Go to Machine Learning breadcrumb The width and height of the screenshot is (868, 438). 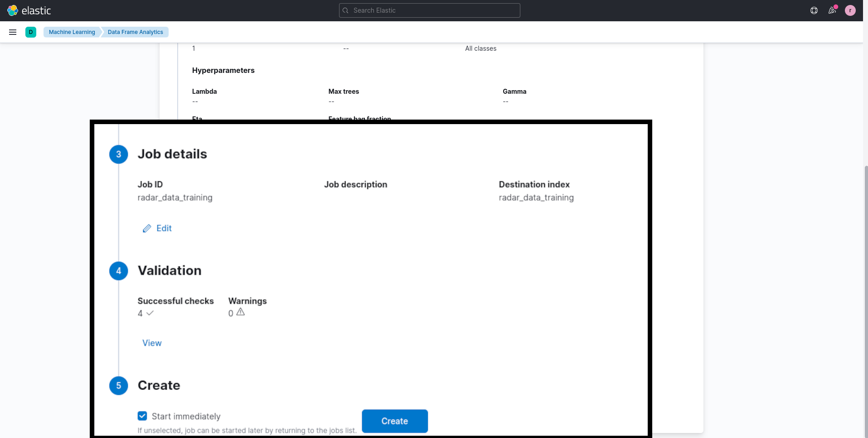72,32
